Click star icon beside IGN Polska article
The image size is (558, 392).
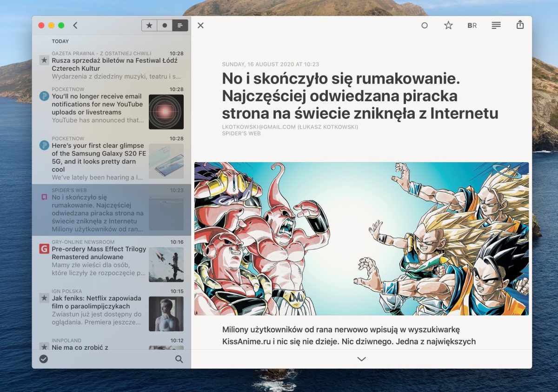[44, 298]
